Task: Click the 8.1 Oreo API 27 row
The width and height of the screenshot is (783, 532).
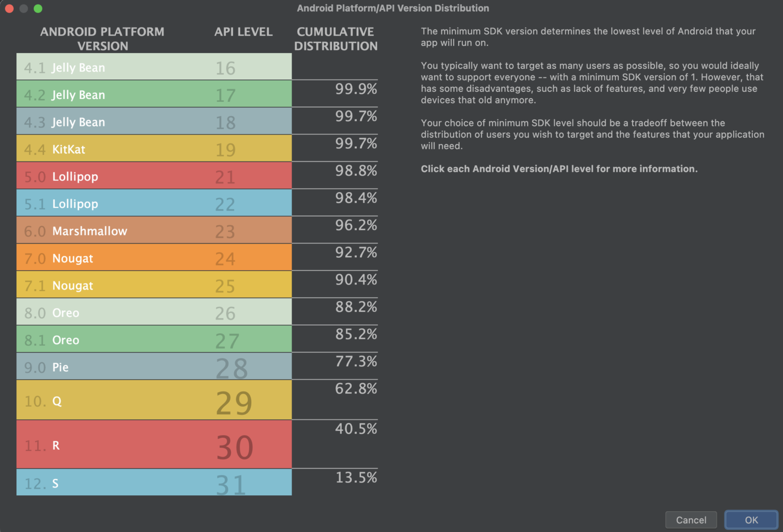Action: click(154, 339)
